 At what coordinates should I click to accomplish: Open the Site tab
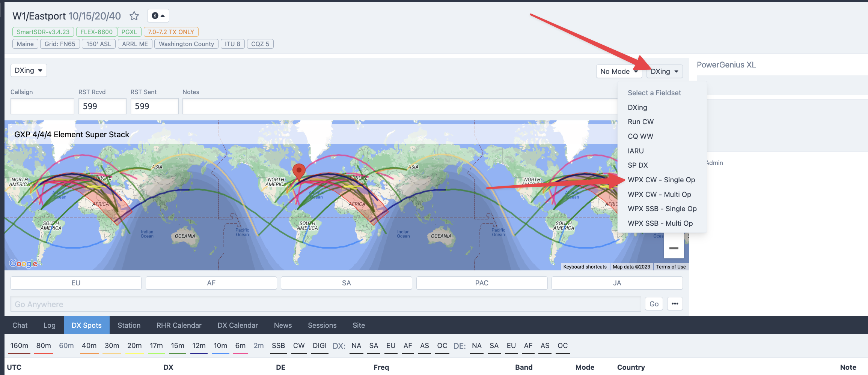click(359, 325)
